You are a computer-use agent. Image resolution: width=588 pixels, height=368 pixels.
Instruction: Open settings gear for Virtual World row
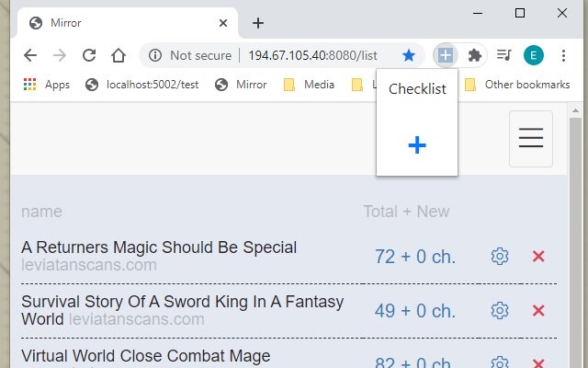coord(500,362)
